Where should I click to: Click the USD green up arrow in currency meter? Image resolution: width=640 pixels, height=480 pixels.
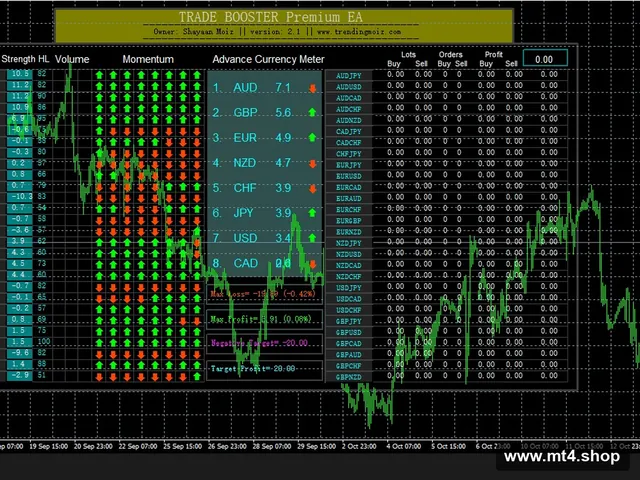coord(312,238)
